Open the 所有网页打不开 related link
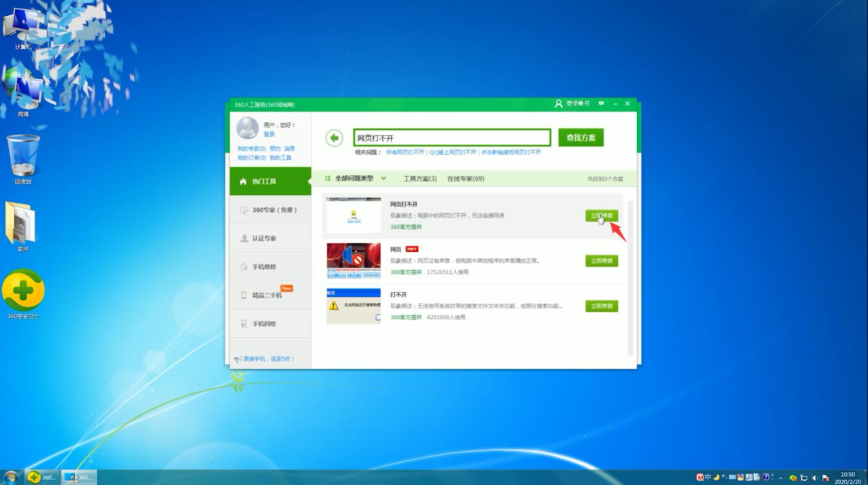The width and height of the screenshot is (868, 485). click(x=405, y=152)
